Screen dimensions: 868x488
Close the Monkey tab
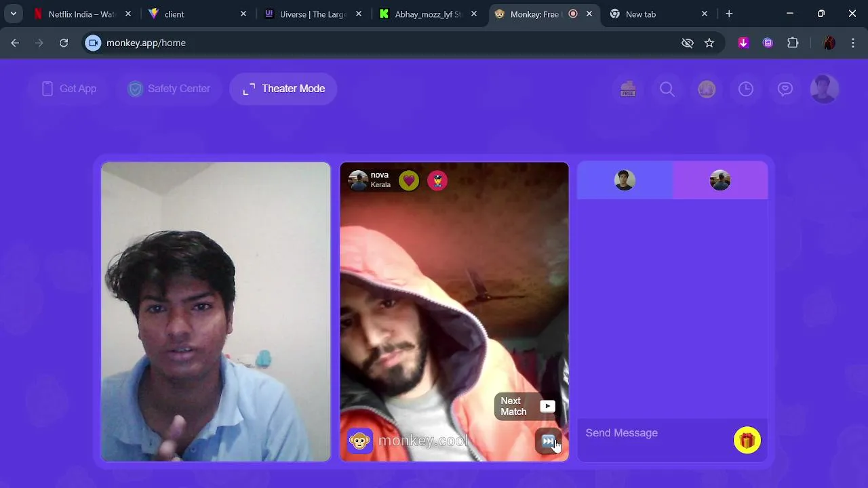pos(589,14)
